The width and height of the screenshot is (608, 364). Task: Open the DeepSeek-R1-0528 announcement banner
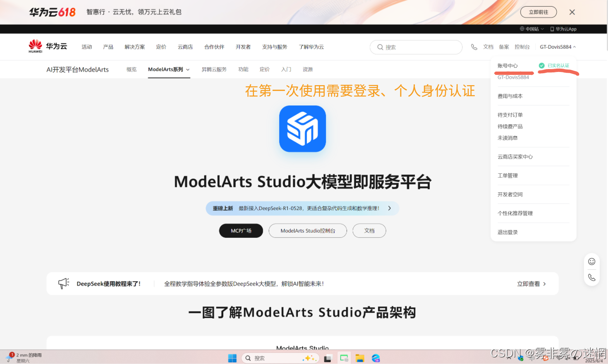coord(302,208)
